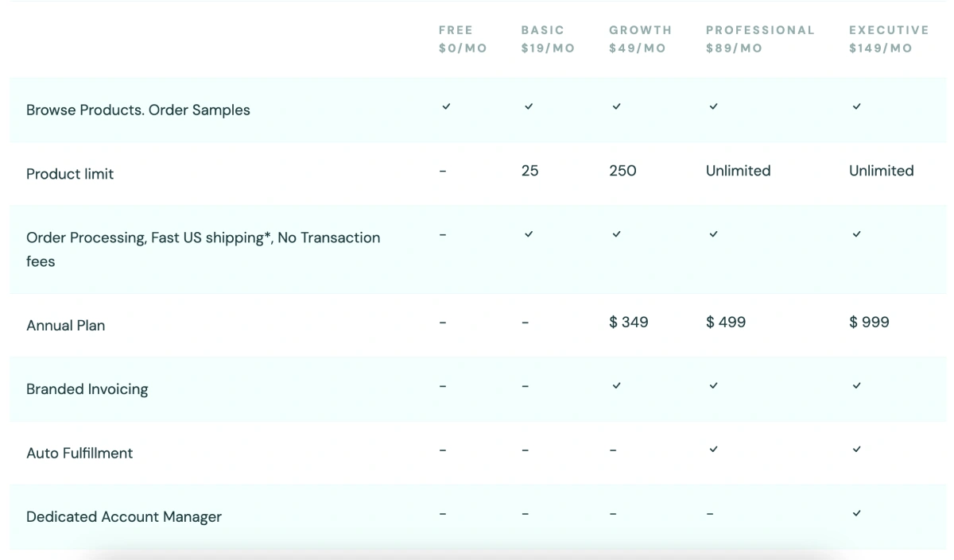The image size is (954, 560).
Task: Click the $ 349 Growth annual price
Action: (629, 322)
